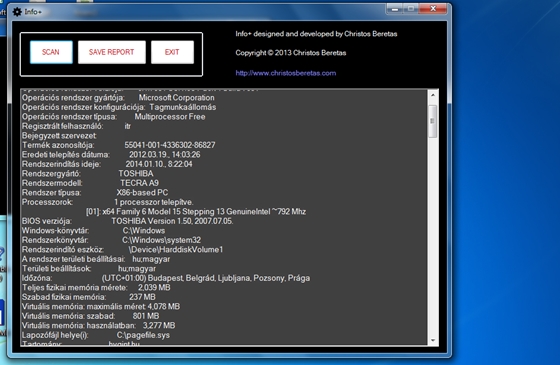The image size is (560, 365).
Task: Click the EXIT button
Action: click(x=172, y=52)
